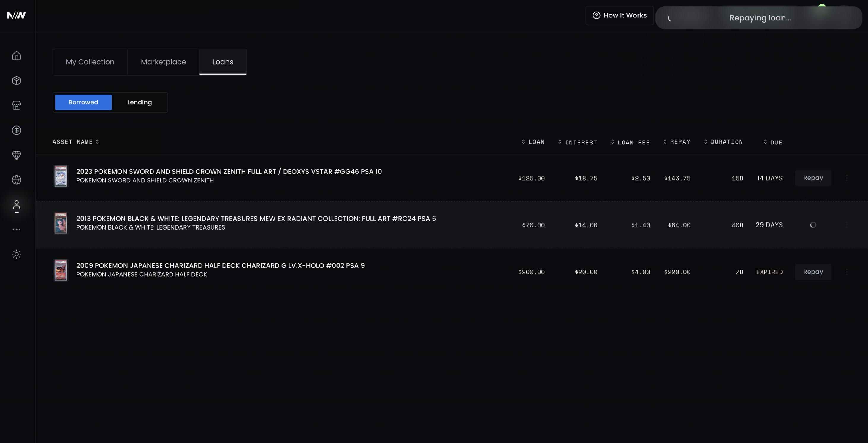Click the $220.00 repay amount
Viewport: 868px width, 443px height.
pos(677,272)
